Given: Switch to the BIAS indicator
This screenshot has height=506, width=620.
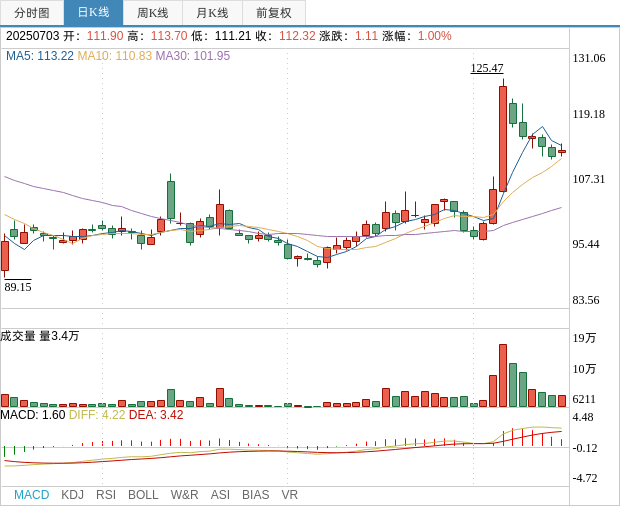Looking at the screenshot, I should point(255,495).
